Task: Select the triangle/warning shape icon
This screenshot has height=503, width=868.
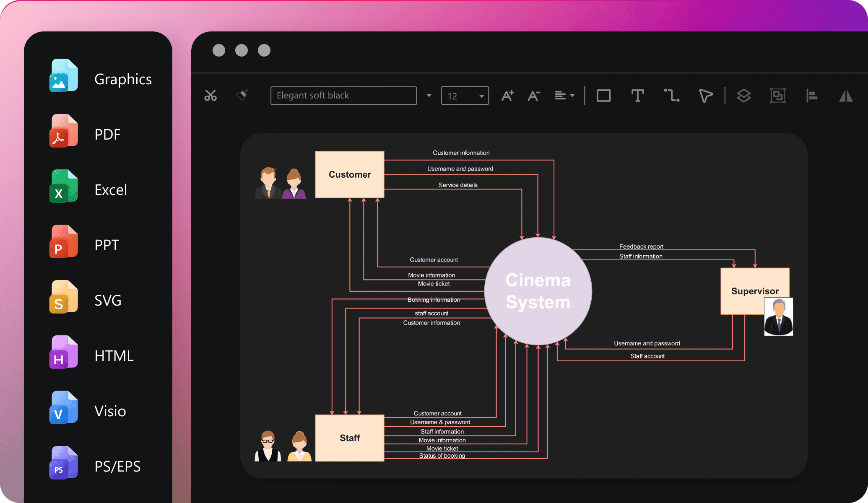Action: click(847, 95)
